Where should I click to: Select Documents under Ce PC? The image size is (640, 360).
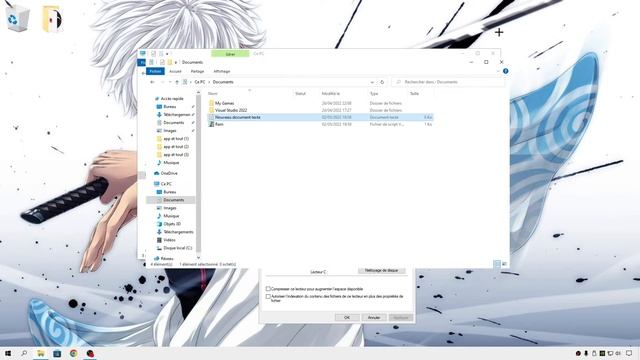pyautogui.click(x=173, y=200)
